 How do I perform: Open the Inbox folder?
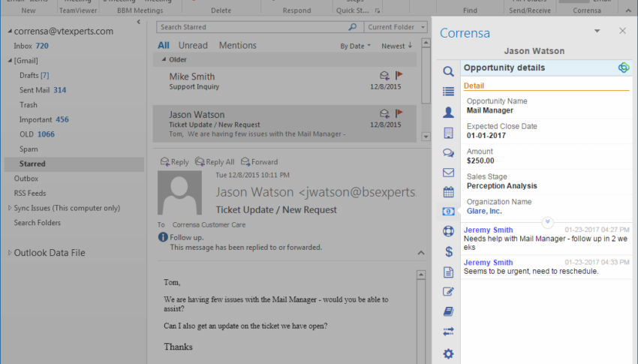[x=31, y=46]
